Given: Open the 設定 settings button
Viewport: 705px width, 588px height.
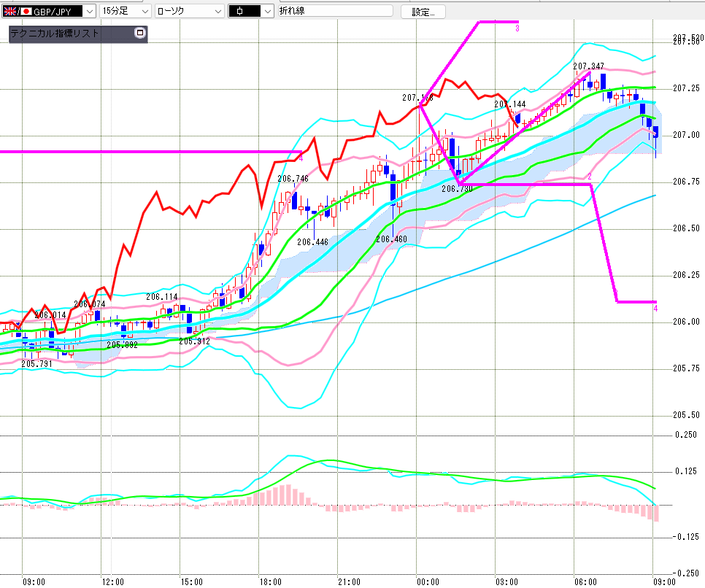Looking at the screenshot, I should [x=423, y=12].
